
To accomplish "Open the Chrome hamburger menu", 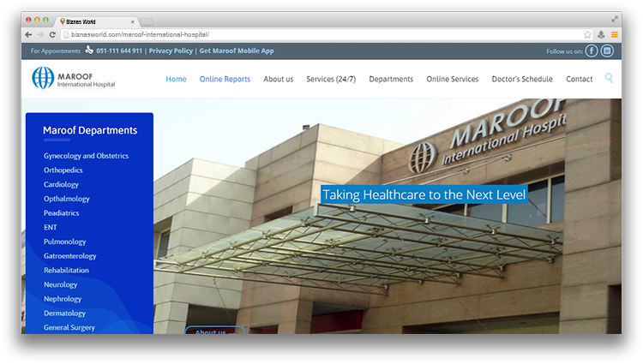I will tap(614, 34).
